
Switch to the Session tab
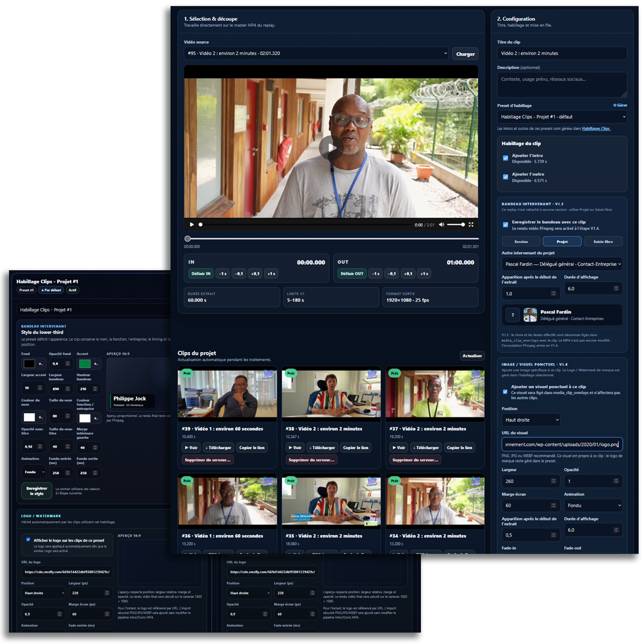point(521,241)
